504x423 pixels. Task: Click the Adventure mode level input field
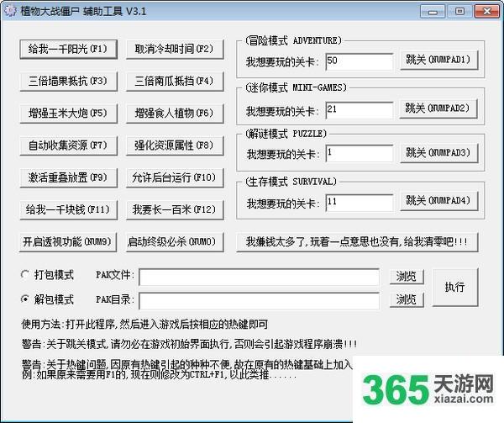coord(359,61)
